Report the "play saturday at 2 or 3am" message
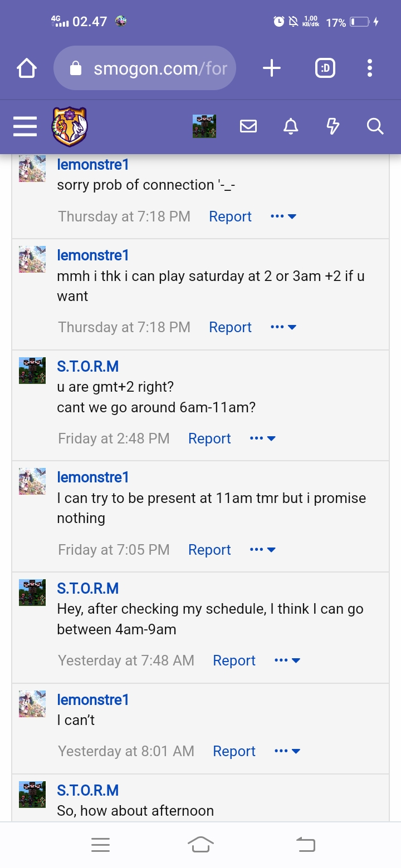This screenshot has height=868, width=401. pyautogui.click(x=230, y=327)
